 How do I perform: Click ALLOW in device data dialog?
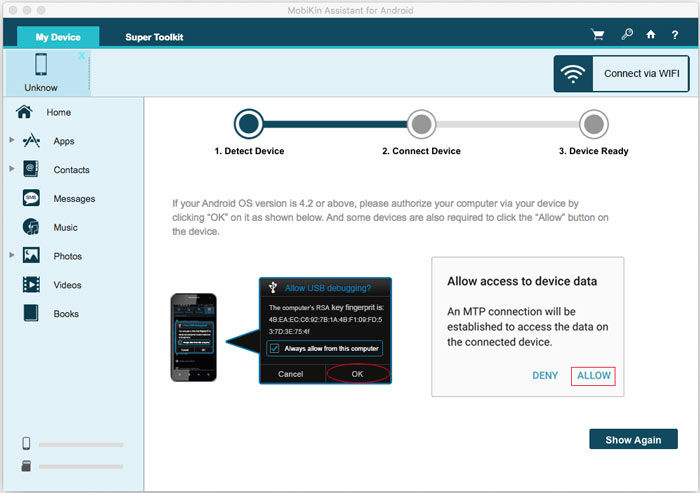point(593,376)
